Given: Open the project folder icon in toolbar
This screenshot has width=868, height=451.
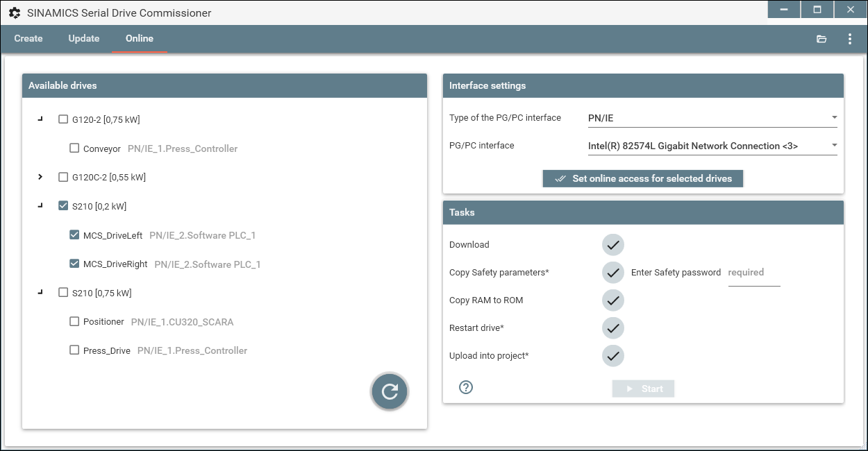Looking at the screenshot, I should tap(821, 39).
